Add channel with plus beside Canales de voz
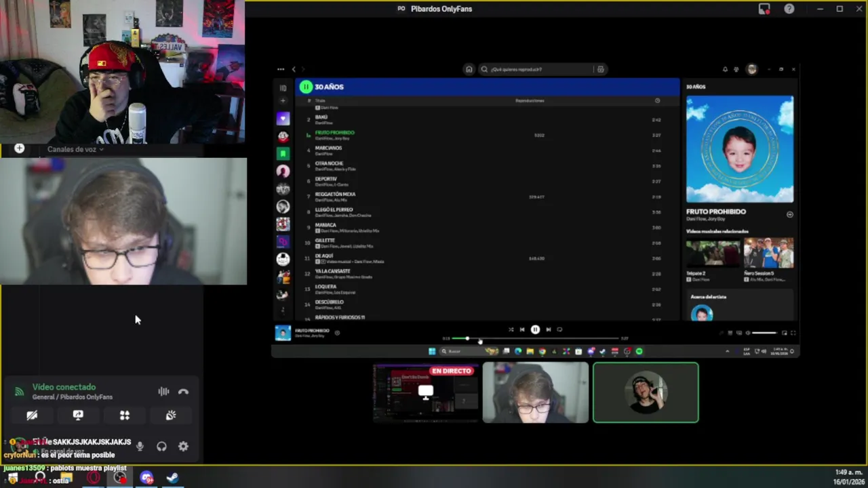Viewport: 868px width, 488px height. [x=20, y=148]
